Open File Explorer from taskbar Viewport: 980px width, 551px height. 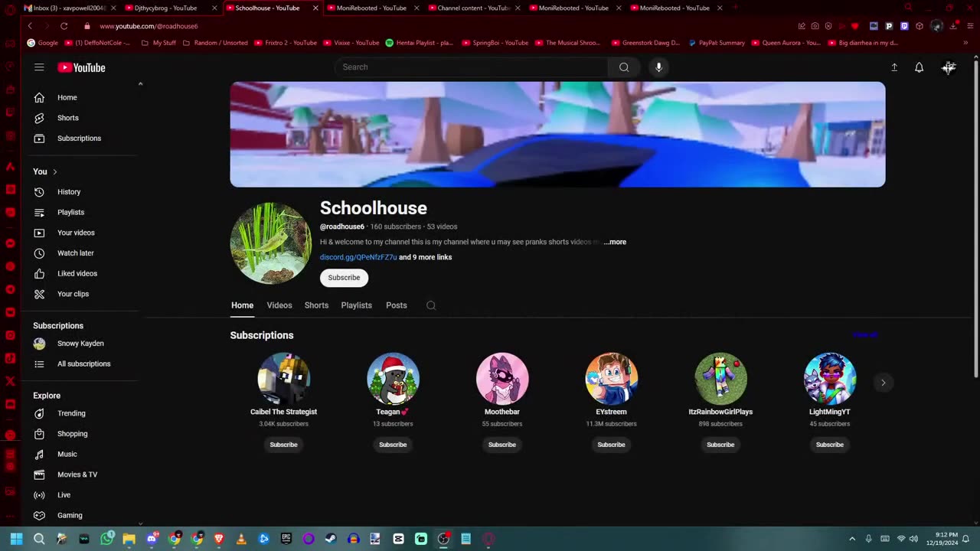click(129, 539)
